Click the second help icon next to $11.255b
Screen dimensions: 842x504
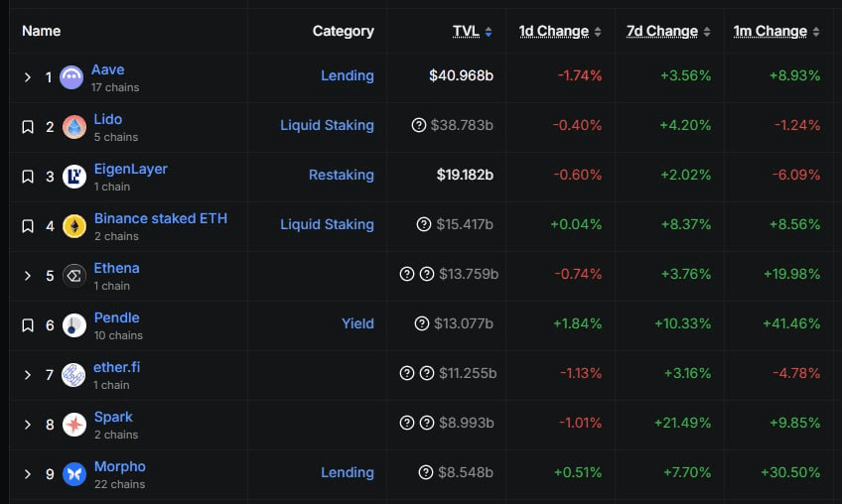point(427,373)
